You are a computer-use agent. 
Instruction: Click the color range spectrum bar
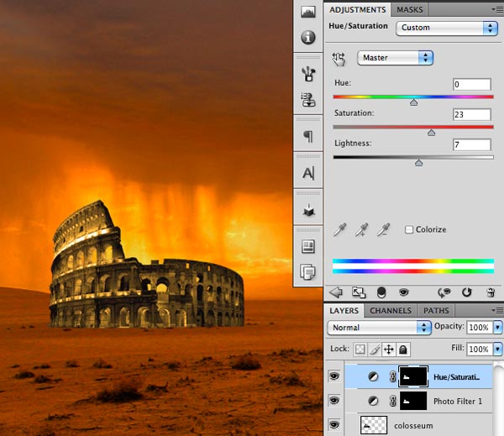pos(413,266)
